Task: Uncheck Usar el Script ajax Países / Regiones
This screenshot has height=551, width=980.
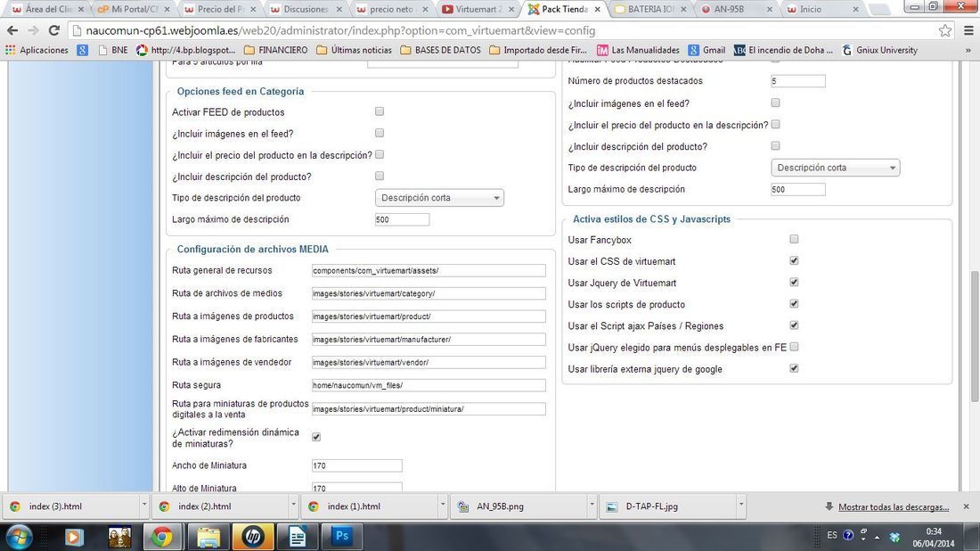Action: coord(794,325)
